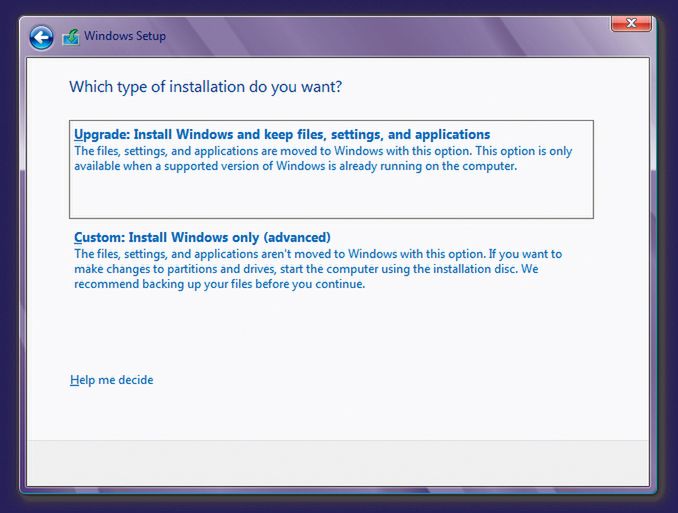Click the gray footer strip of the dialog
Screen dimensions: 678x513
point(338,463)
